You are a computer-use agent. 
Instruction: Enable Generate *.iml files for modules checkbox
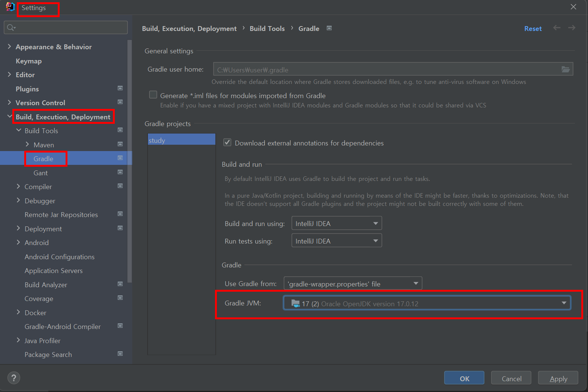153,95
